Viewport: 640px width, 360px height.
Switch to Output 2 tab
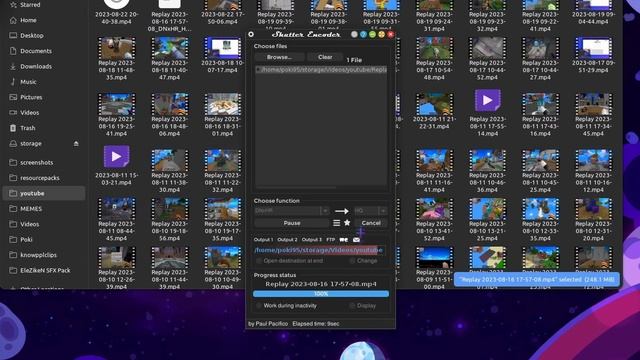pos(287,240)
